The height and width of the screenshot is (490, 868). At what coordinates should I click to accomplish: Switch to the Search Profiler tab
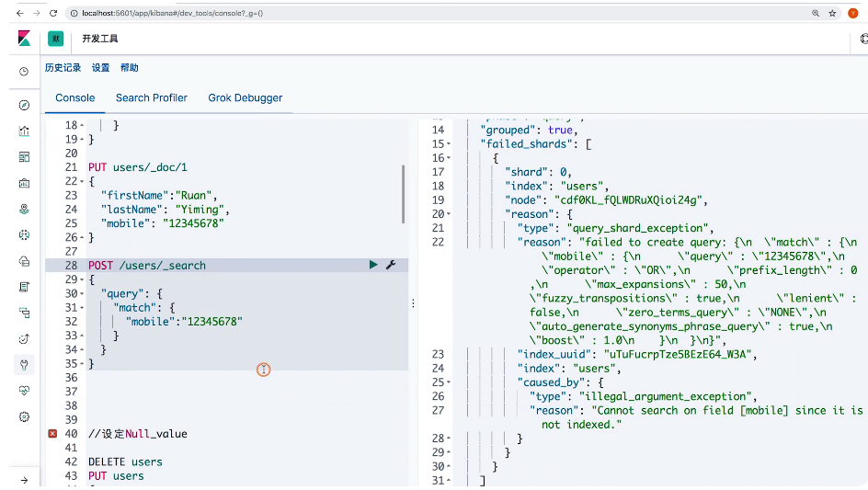tap(152, 97)
